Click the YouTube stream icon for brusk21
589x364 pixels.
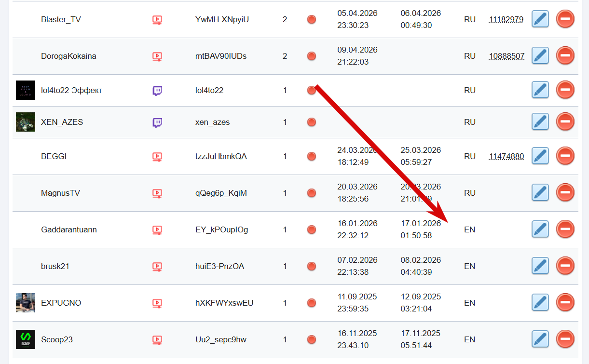coord(157,267)
